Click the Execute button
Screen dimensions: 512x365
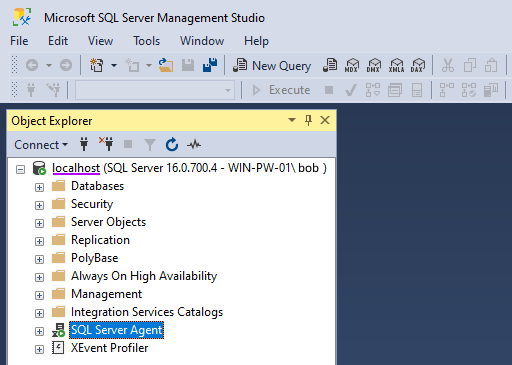[x=281, y=90]
